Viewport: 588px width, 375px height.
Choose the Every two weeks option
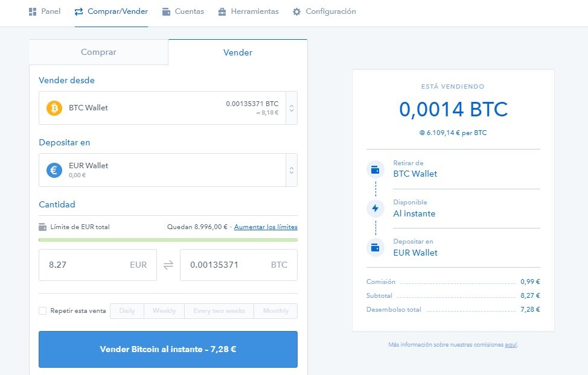219,311
